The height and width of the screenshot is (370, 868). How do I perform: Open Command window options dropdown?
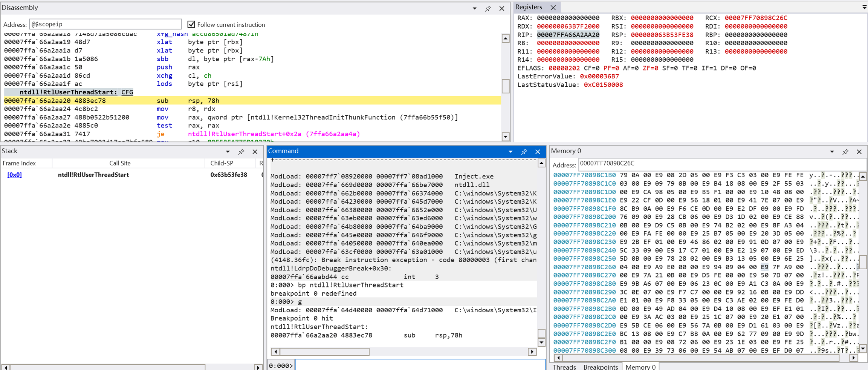510,152
